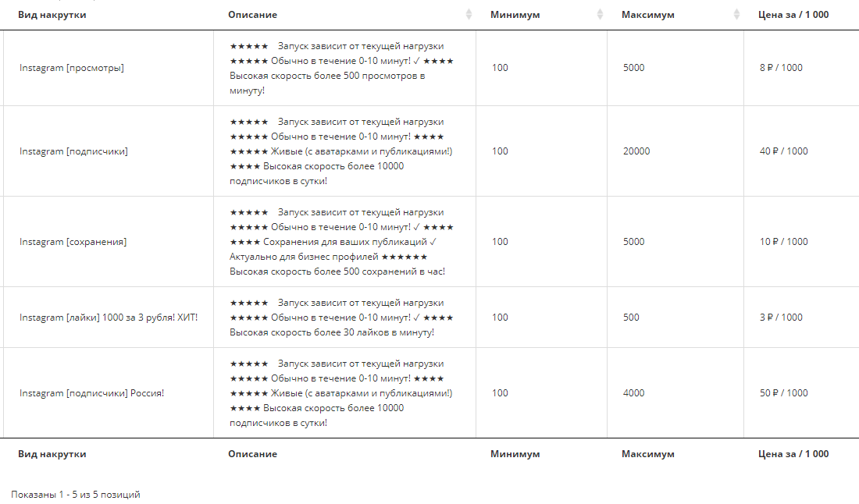Viewport: 859px width, 504px height.
Task: Select the 10 ₽ / 1000 price
Action: click(x=783, y=242)
